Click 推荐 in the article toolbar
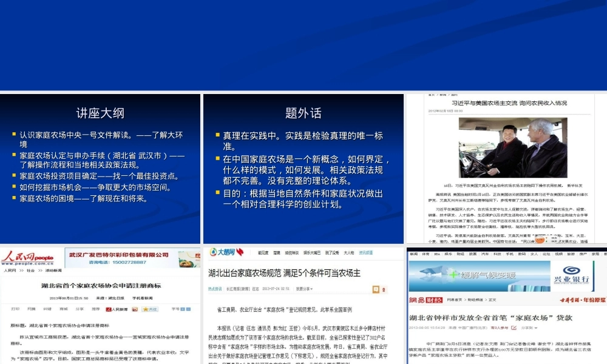Image resolution: width=607 pixels, height=364 pixels. tap(96, 309)
